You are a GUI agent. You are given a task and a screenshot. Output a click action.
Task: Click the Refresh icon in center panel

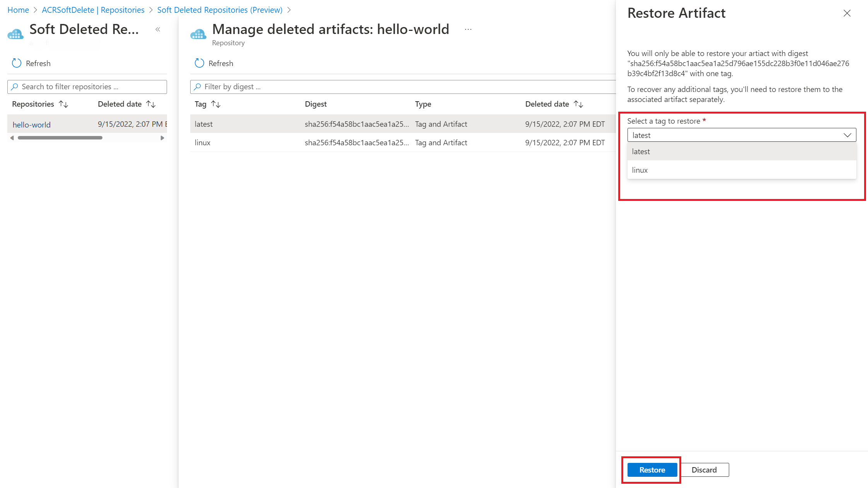tap(199, 63)
